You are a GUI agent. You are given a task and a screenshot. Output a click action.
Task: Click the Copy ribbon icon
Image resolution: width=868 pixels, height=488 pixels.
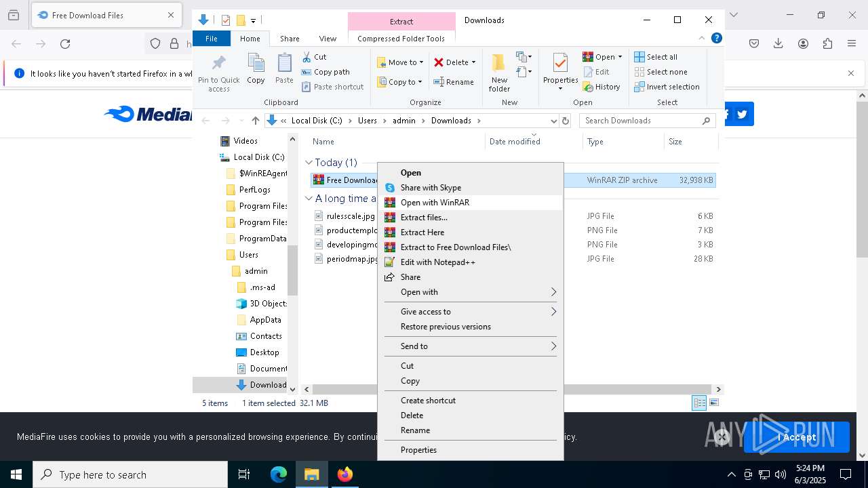256,69
